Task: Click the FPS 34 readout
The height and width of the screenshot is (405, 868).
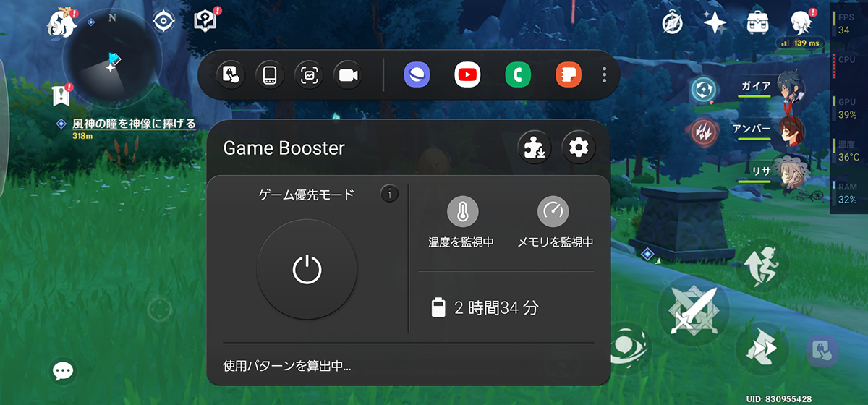Action: [846, 24]
